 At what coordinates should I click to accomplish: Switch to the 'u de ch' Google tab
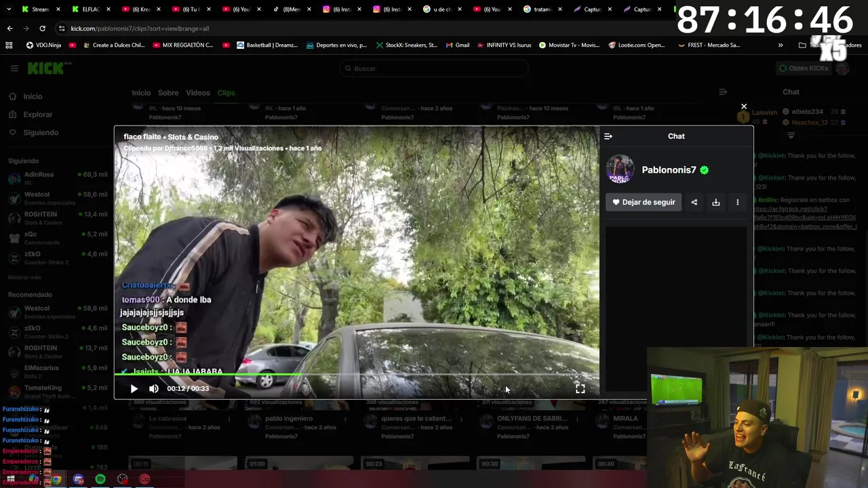click(x=442, y=9)
